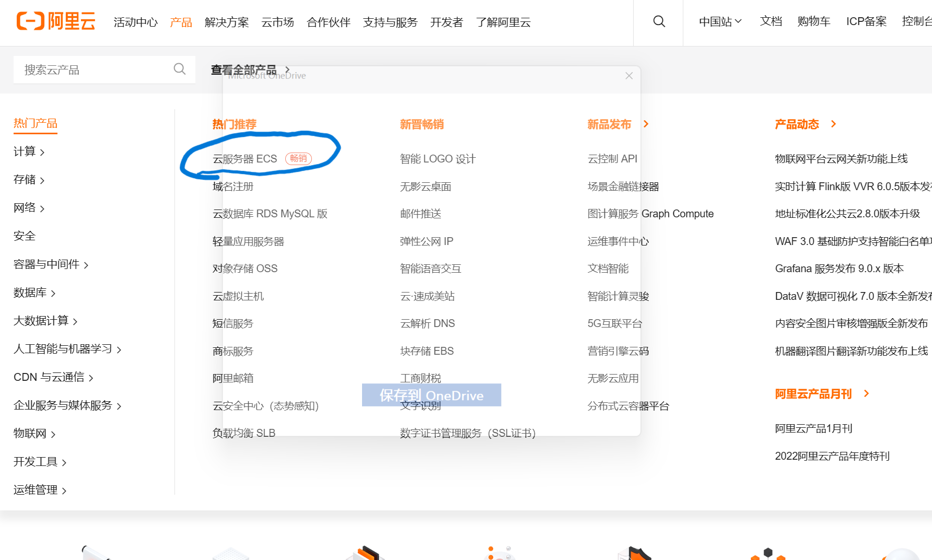Screen dimensions: 932x560
Task: Click 保存到 OneDrive button
Action: pyautogui.click(x=432, y=395)
